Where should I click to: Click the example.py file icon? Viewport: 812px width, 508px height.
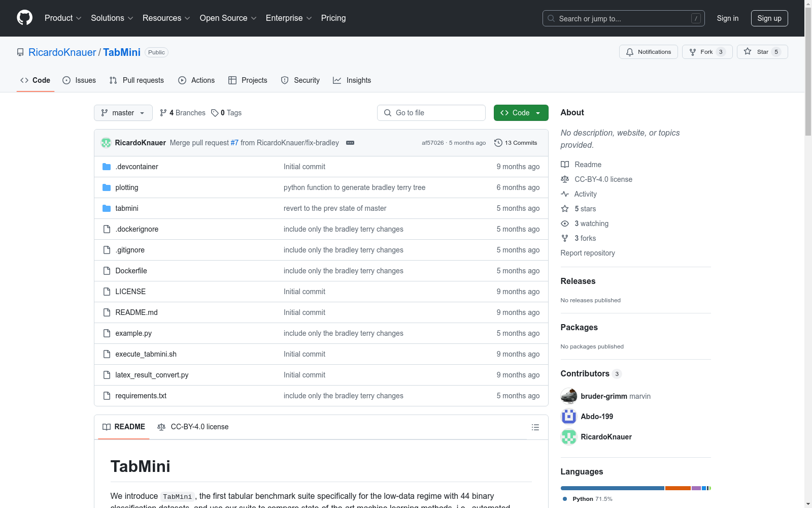[107, 333]
